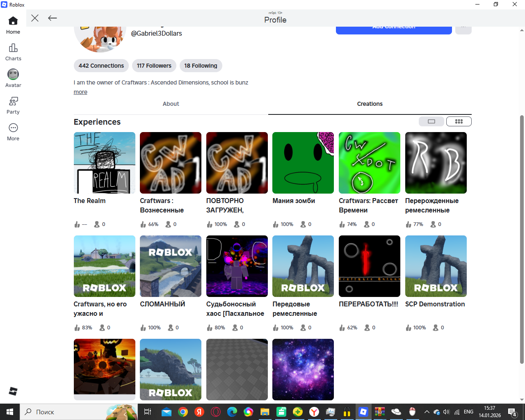The width and height of the screenshot is (525, 420).
Task: Open the orange Halloween arena thumbnail
Action: [105, 370]
